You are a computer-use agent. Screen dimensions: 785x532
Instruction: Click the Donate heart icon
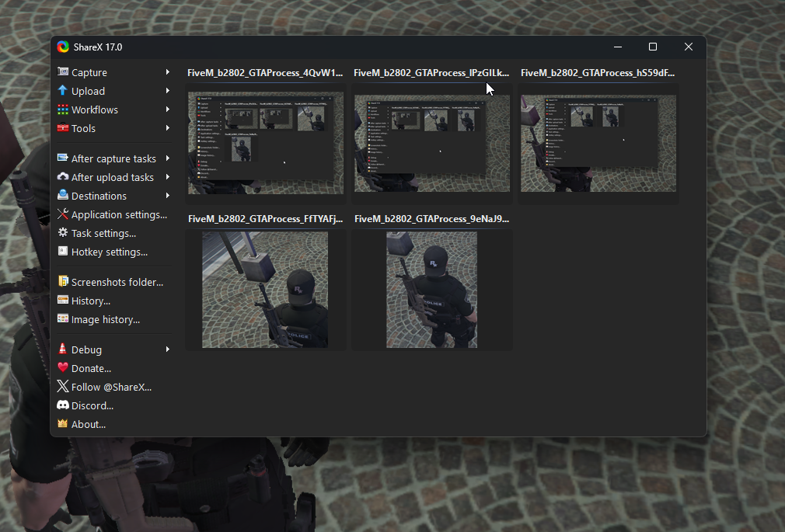(x=63, y=367)
